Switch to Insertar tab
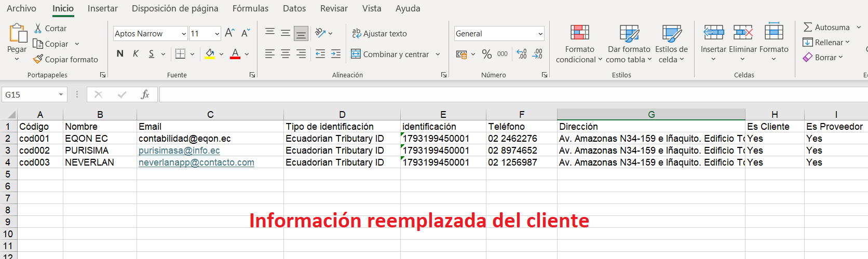Image resolution: width=868 pixels, height=259 pixels. click(x=103, y=8)
